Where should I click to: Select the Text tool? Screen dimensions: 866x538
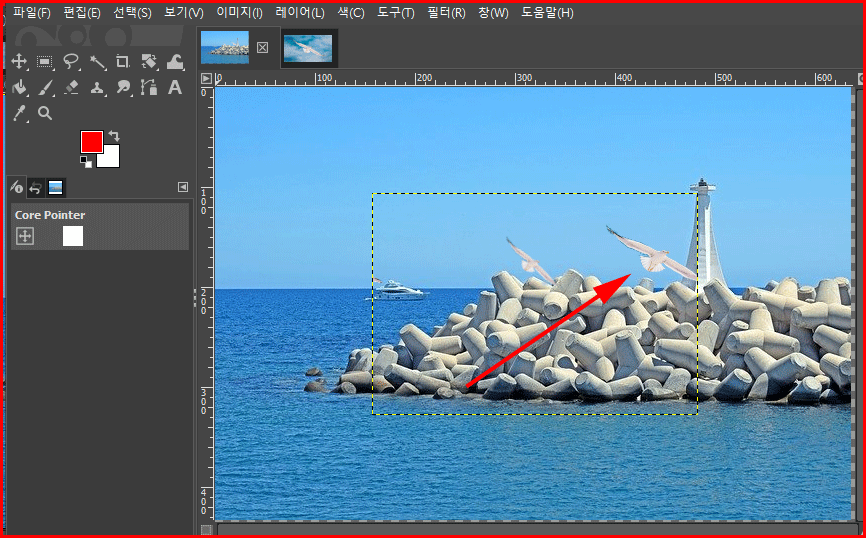(x=175, y=87)
